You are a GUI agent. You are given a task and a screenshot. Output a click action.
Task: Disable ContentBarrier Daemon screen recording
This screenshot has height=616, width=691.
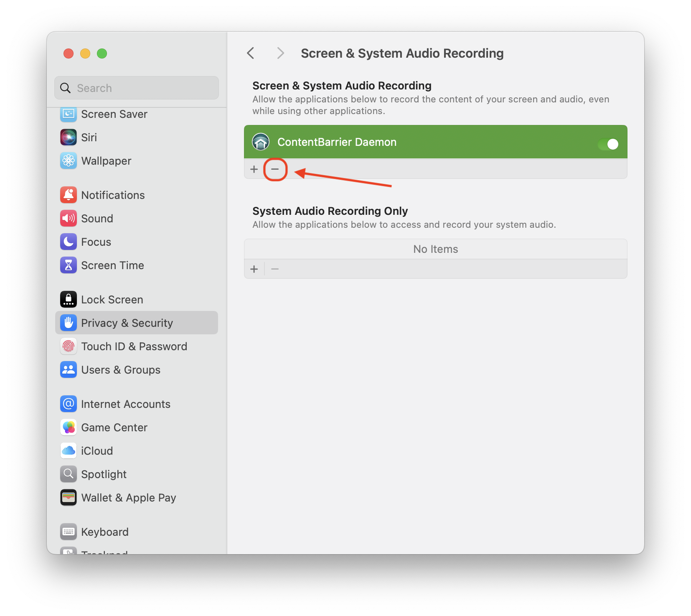608,144
